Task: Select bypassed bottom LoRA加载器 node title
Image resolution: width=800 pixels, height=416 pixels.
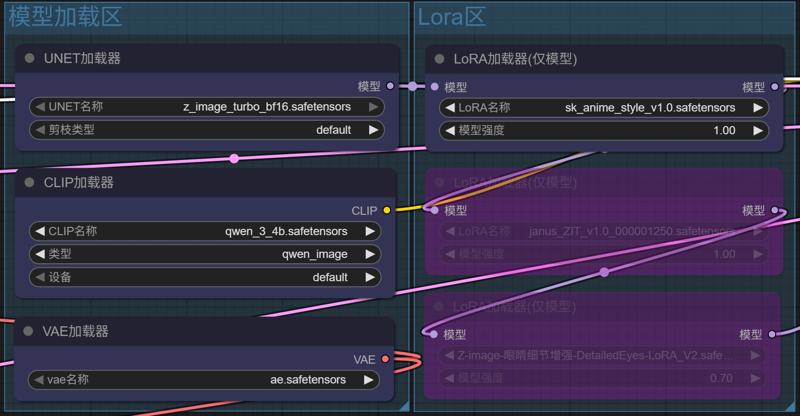Action: [514, 306]
